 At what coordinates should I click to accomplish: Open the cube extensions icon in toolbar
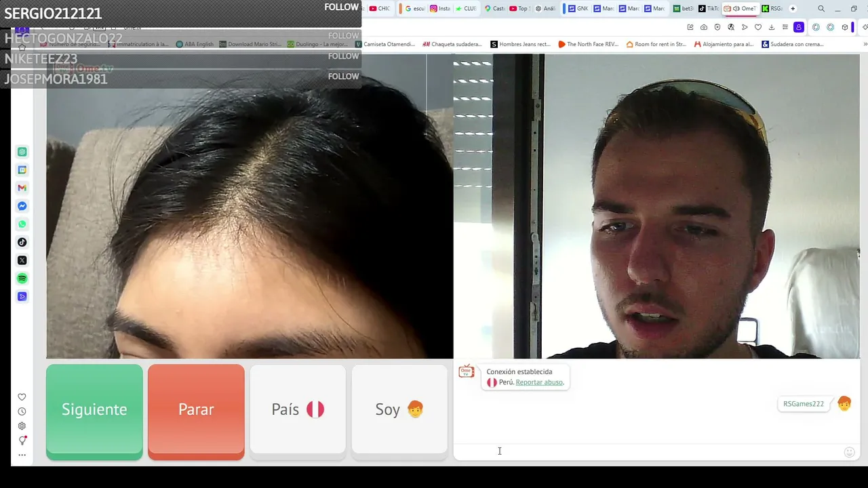[x=845, y=27]
